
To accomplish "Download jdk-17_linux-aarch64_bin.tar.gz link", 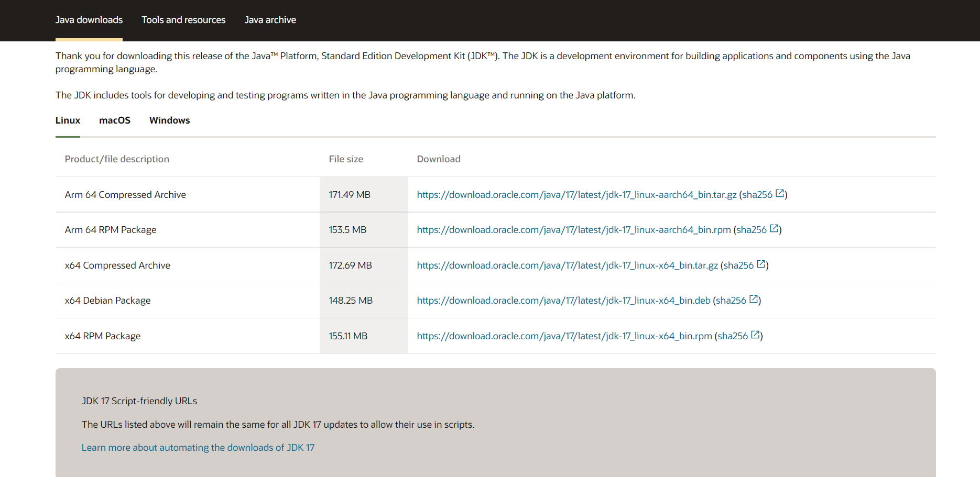I will pyautogui.click(x=576, y=195).
